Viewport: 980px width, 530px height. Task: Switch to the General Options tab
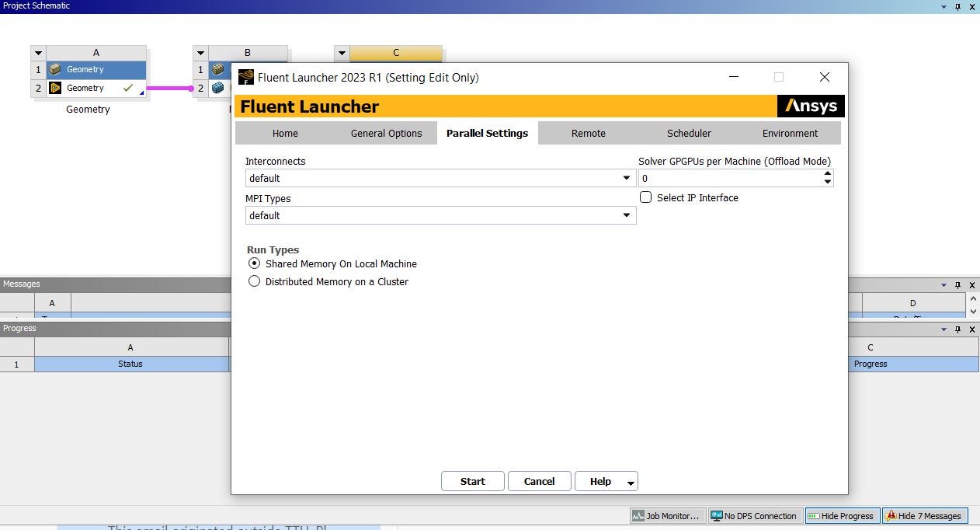[386, 133]
